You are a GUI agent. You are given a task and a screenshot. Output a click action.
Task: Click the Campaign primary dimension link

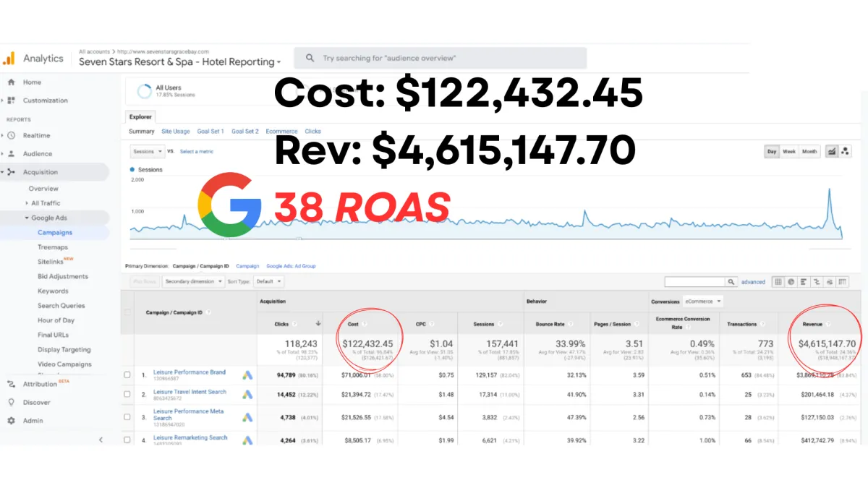click(x=247, y=266)
